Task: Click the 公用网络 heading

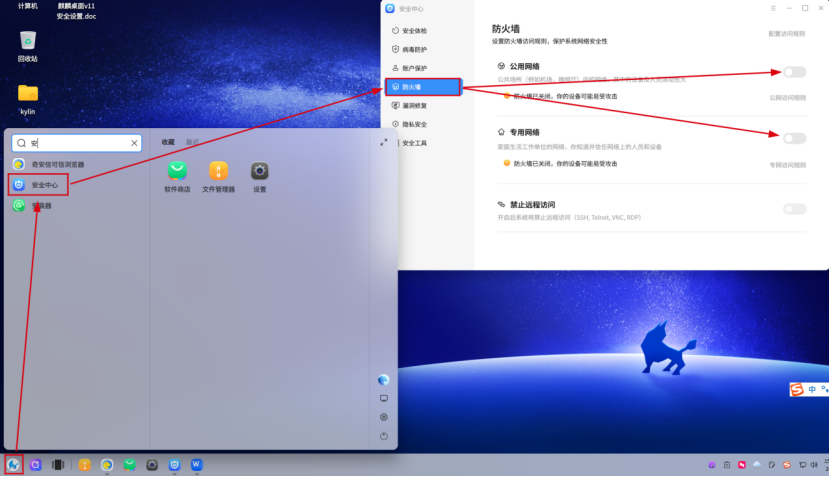Action: (524, 66)
